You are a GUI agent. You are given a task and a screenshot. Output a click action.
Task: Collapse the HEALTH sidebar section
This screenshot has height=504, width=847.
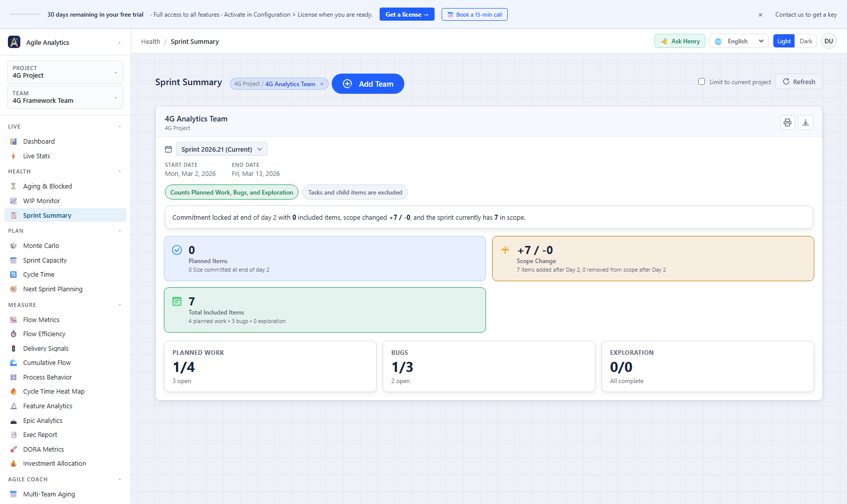120,171
